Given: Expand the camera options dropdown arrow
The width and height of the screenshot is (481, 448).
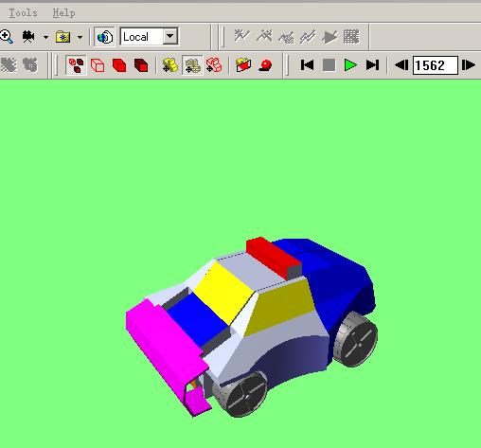Looking at the screenshot, I should pos(45,37).
